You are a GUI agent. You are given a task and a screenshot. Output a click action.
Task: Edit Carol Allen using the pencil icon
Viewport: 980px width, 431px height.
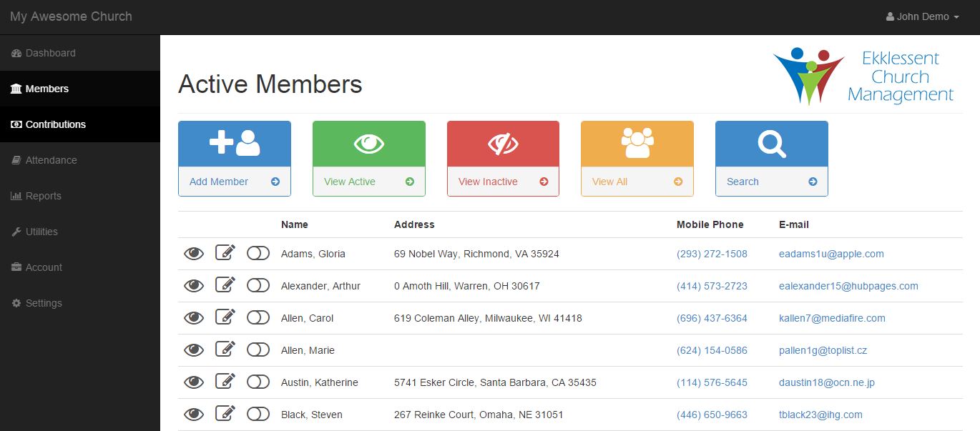(x=225, y=317)
